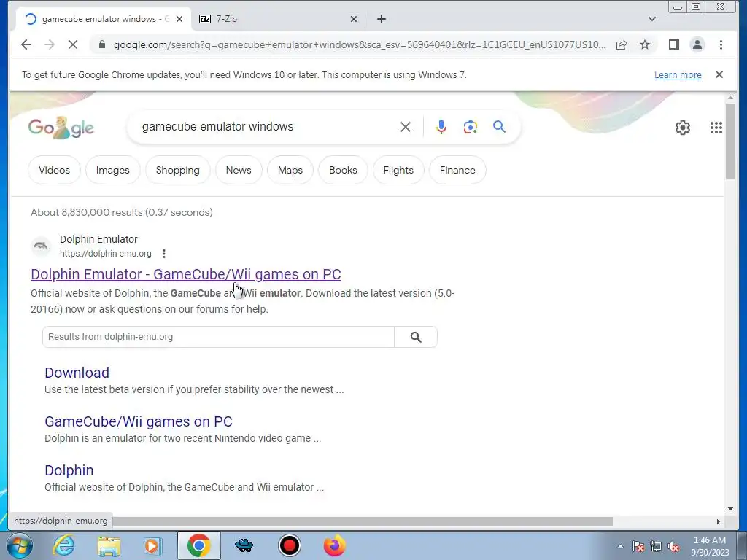Open the site information lock icon
The height and width of the screenshot is (560, 747).
[101, 44]
